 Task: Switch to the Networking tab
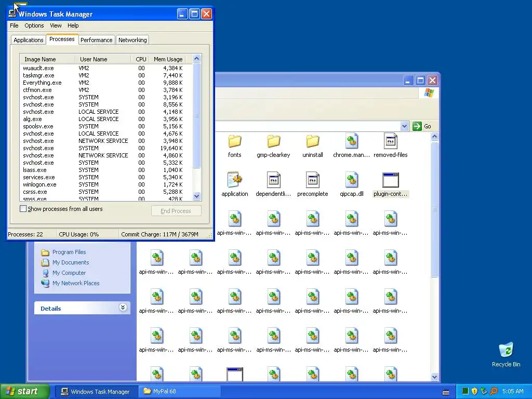[x=132, y=40]
